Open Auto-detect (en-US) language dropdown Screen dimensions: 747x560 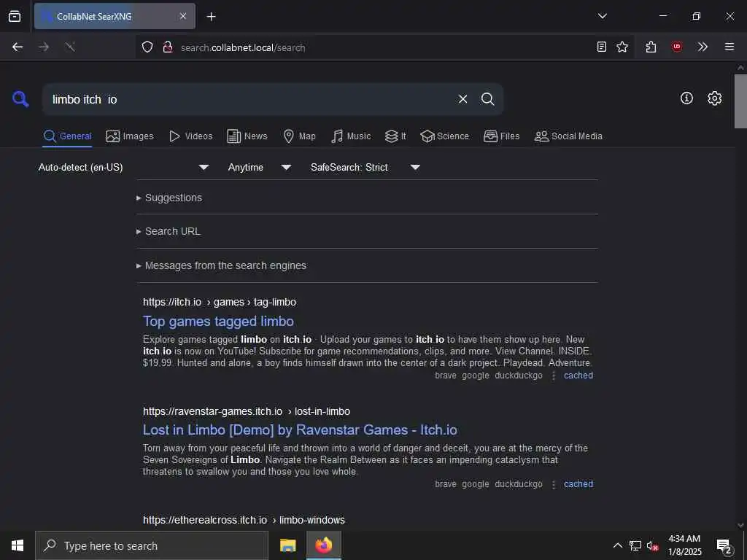124,167
